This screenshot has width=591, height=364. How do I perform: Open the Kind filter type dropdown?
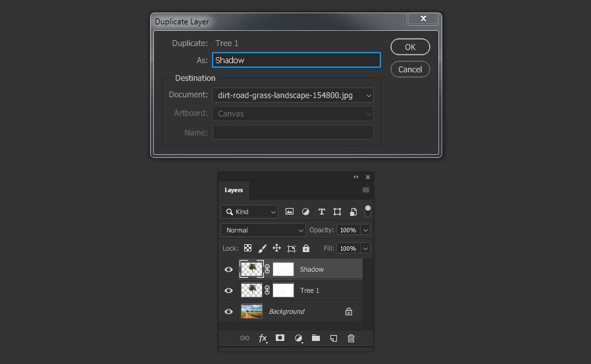tap(249, 212)
